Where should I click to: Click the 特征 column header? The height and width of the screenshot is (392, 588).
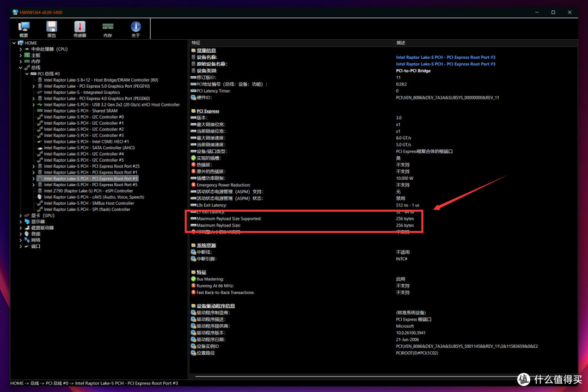(x=292, y=43)
